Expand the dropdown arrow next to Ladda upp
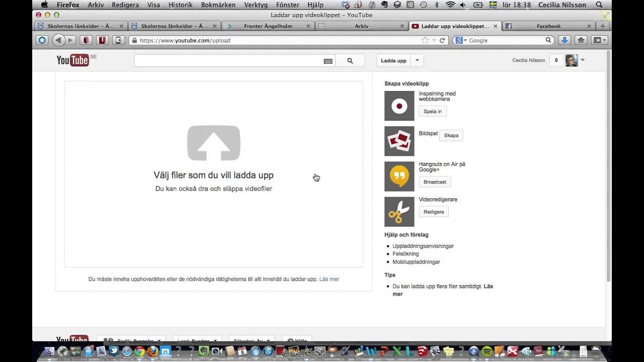Viewport: 644px width, 362px height. coord(417,61)
